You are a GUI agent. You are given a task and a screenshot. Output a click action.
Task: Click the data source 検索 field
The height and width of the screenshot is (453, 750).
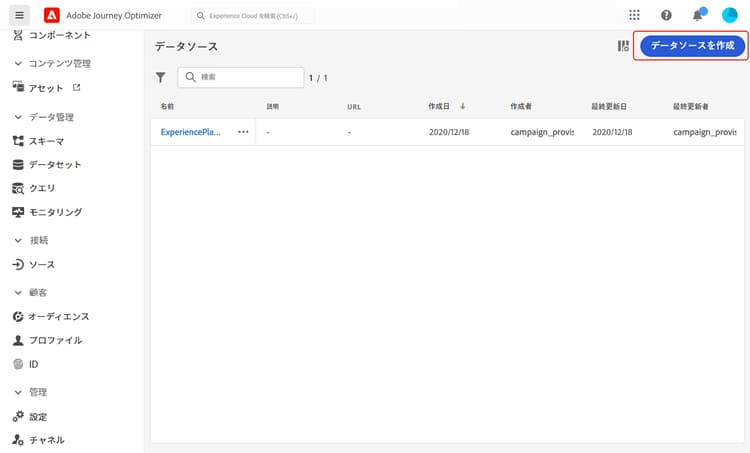pyautogui.click(x=241, y=77)
